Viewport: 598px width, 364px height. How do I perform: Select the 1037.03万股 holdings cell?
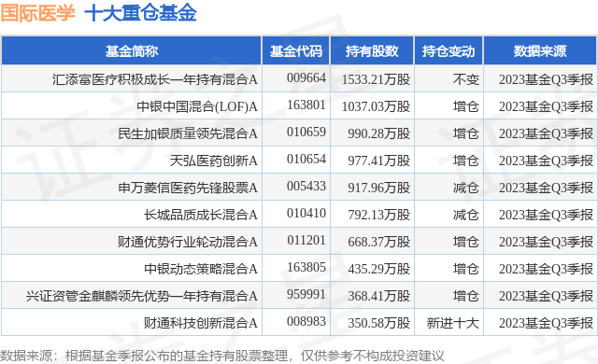click(x=376, y=106)
